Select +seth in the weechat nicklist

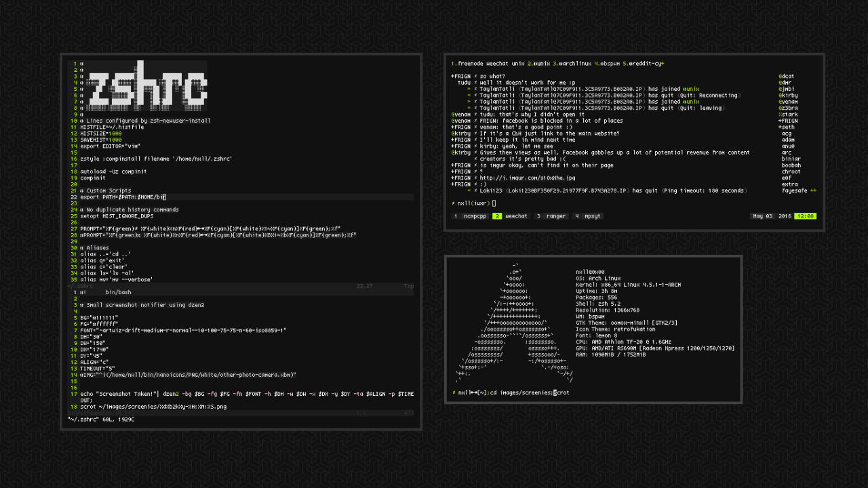coord(786,127)
